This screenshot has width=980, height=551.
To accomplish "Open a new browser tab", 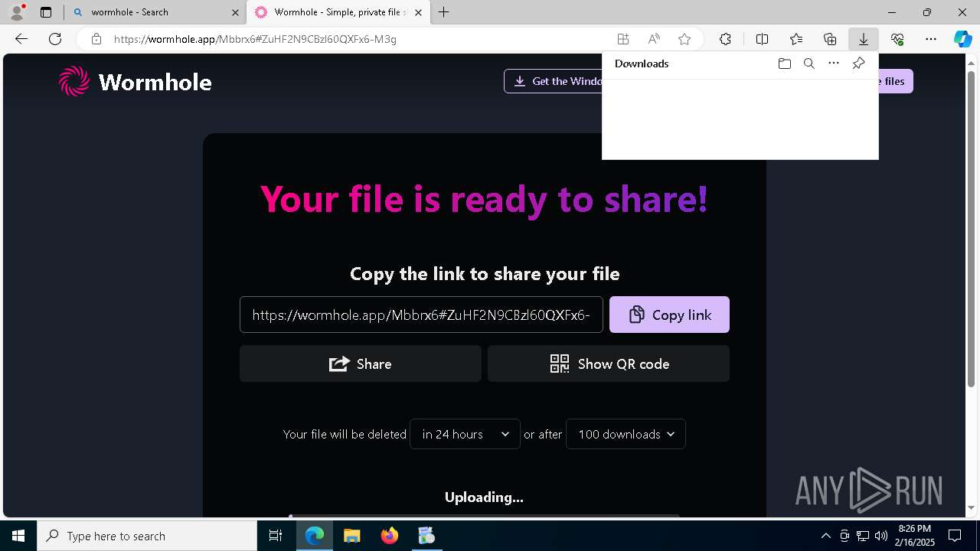I will [444, 12].
